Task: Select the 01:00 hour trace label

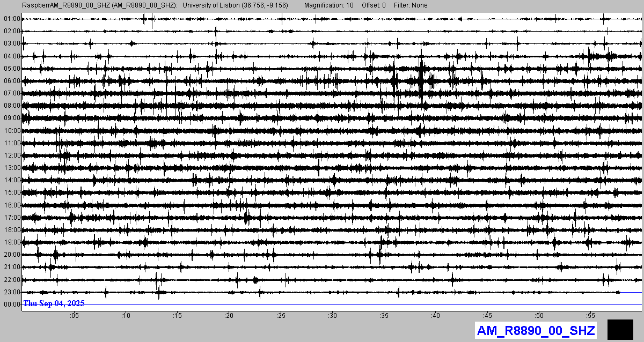Action: pyautogui.click(x=11, y=19)
